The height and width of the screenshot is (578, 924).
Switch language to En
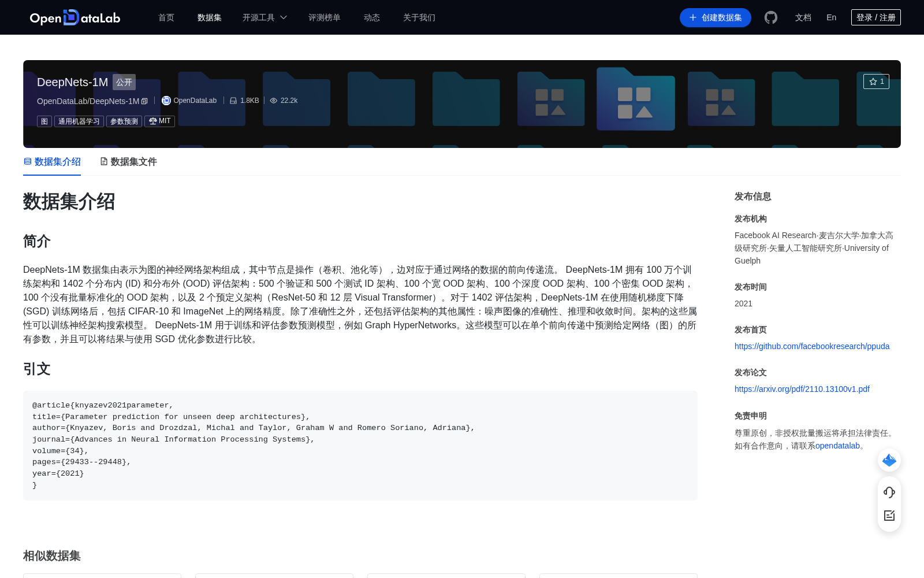tap(832, 17)
